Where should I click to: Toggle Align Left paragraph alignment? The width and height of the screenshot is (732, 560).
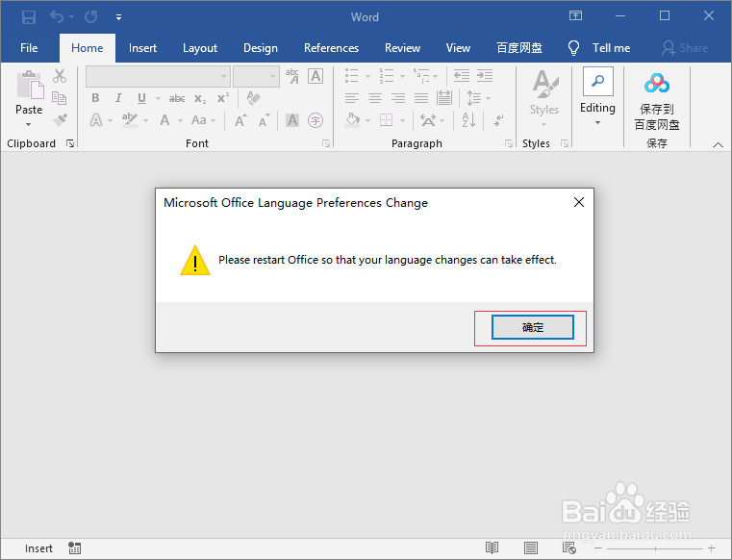point(352,98)
